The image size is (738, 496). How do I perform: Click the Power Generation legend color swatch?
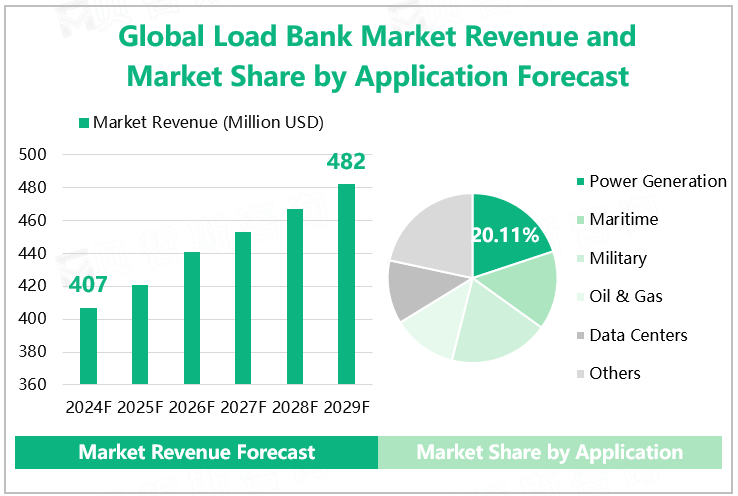coord(578,182)
